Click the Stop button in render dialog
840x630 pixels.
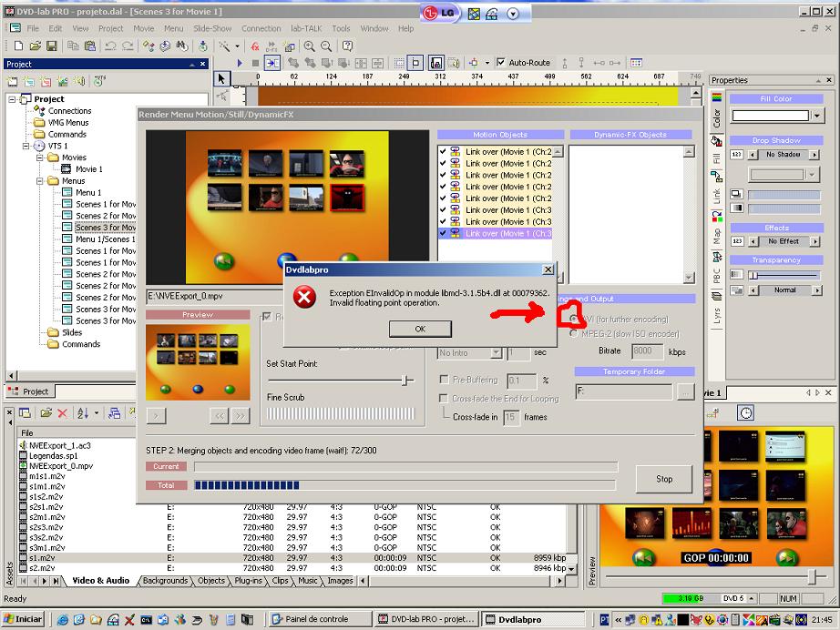pos(664,479)
